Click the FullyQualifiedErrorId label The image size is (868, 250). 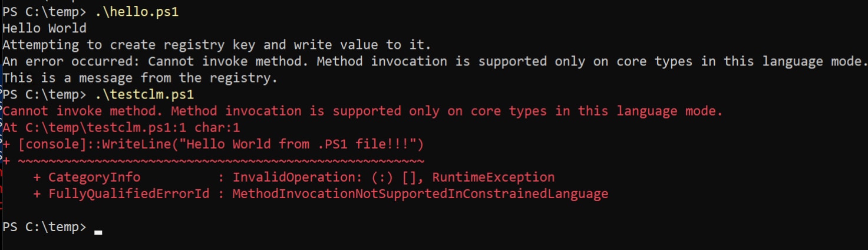(128, 193)
